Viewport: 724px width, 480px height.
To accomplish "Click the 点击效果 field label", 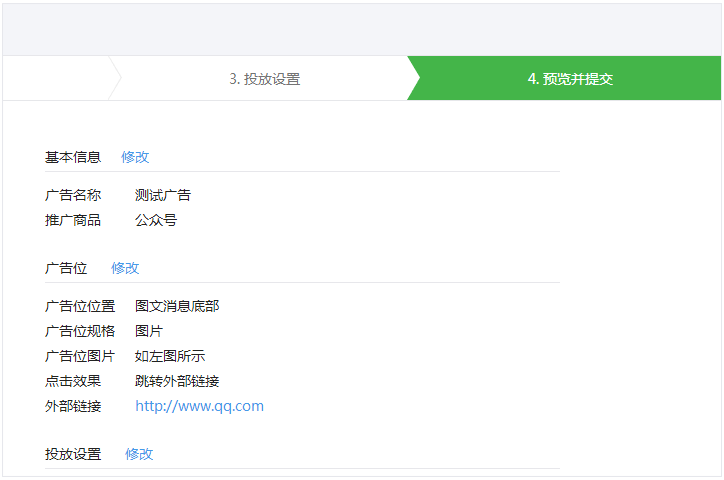I will (x=72, y=381).
